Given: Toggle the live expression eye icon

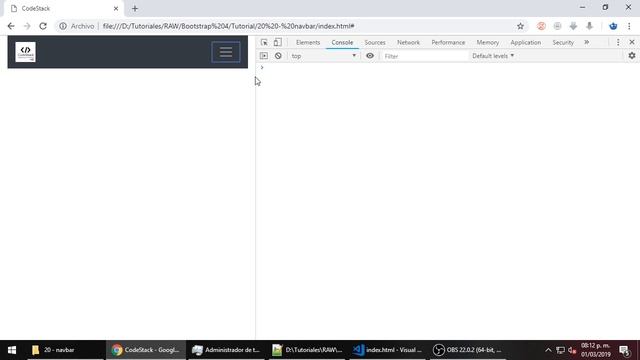Looking at the screenshot, I should click(370, 56).
